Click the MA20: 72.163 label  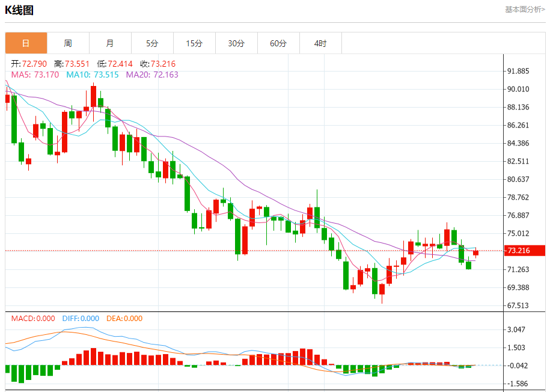pyautogui.click(x=152, y=75)
